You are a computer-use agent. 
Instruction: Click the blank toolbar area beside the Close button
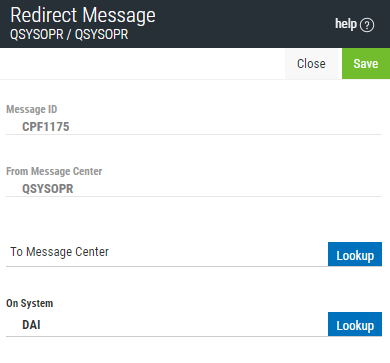point(142,63)
